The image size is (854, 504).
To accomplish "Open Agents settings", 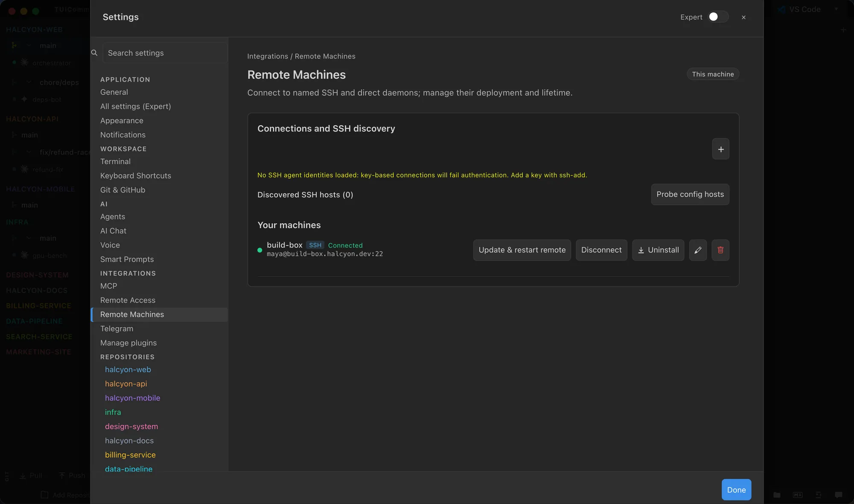I will (159, 216).
